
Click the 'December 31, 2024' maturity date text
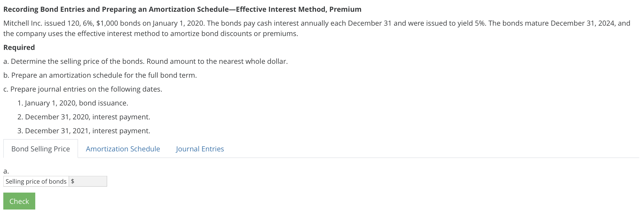(583, 23)
